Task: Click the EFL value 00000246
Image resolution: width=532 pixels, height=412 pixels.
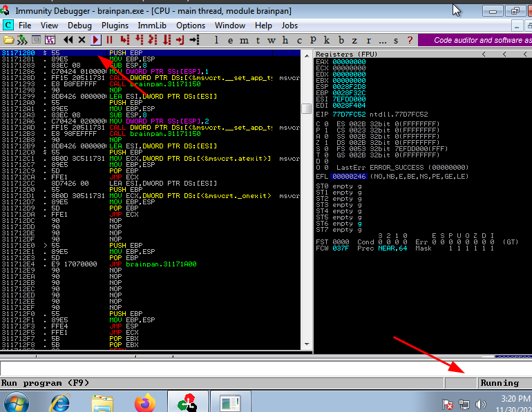Action: point(349,177)
